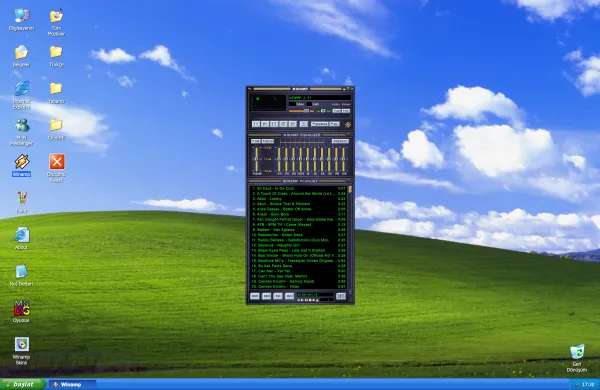
Task: Select track 1 50 Cent - In Da Club
Action: click(x=298, y=188)
